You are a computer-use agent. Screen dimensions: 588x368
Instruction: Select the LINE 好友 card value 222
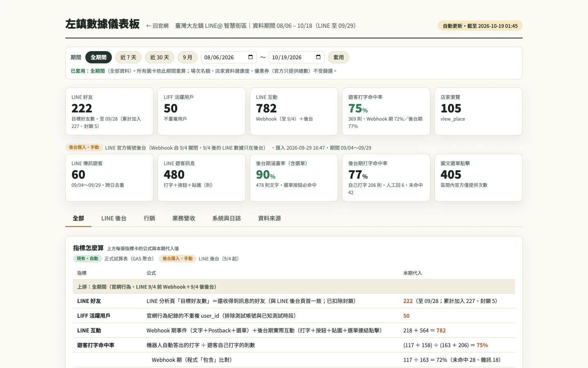click(82, 108)
